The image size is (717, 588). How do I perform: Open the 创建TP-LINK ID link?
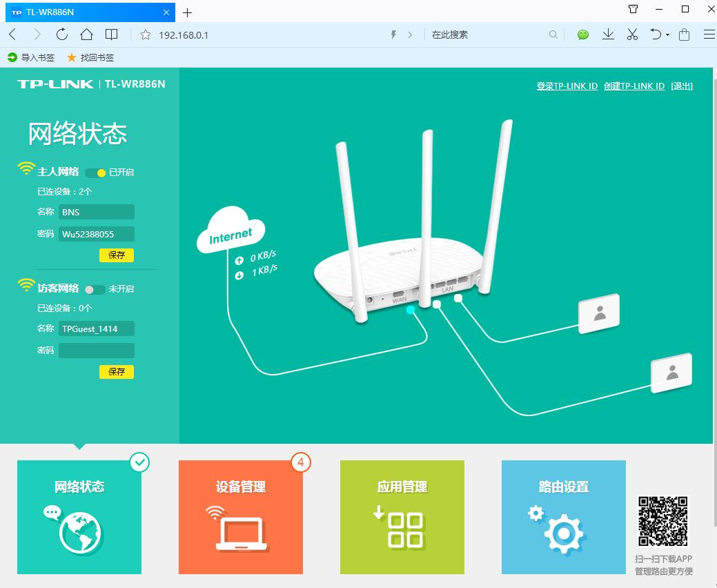pyautogui.click(x=633, y=86)
